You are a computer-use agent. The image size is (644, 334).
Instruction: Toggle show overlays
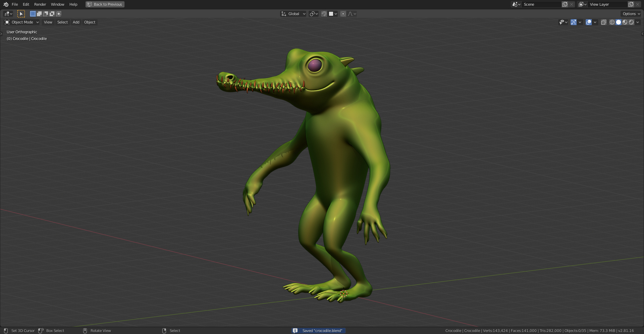(x=589, y=22)
